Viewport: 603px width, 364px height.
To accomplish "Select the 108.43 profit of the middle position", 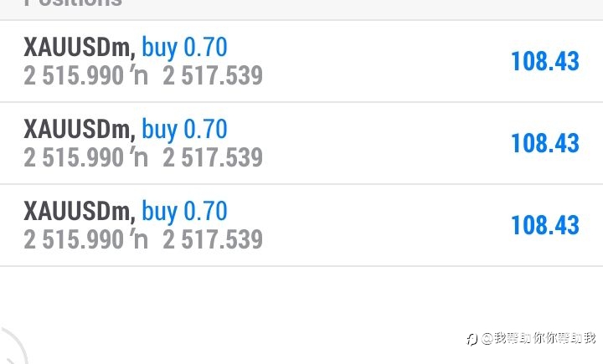I will coord(545,143).
